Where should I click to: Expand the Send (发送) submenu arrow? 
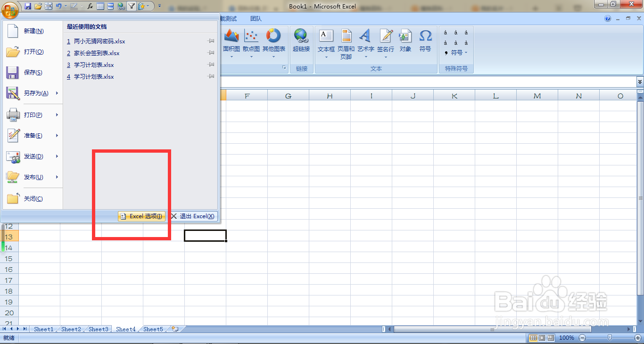click(x=57, y=156)
